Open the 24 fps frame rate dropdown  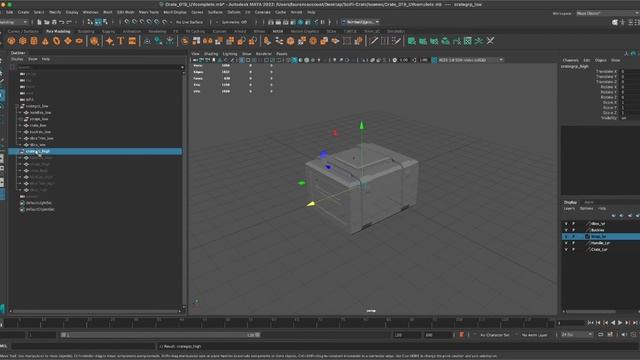[x=576, y=335]
